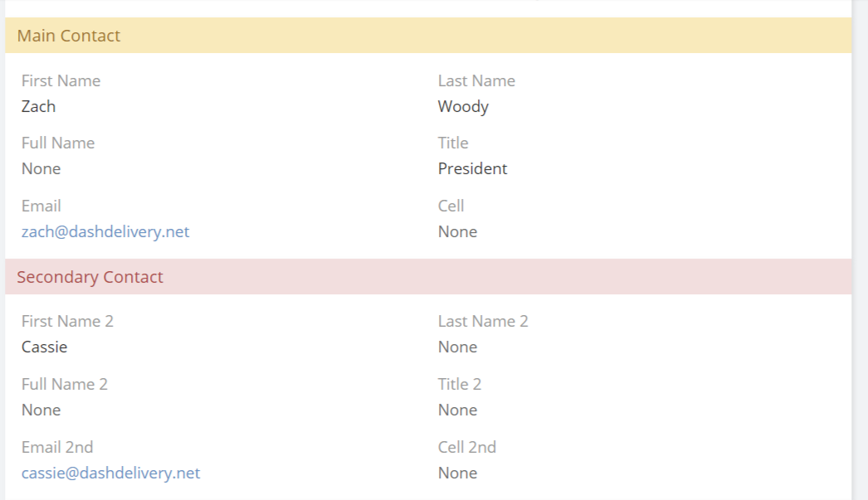Click the Last Name field label
Image resolution: width=868 pixels, height=500 pixels.
(x=476, y=81)
